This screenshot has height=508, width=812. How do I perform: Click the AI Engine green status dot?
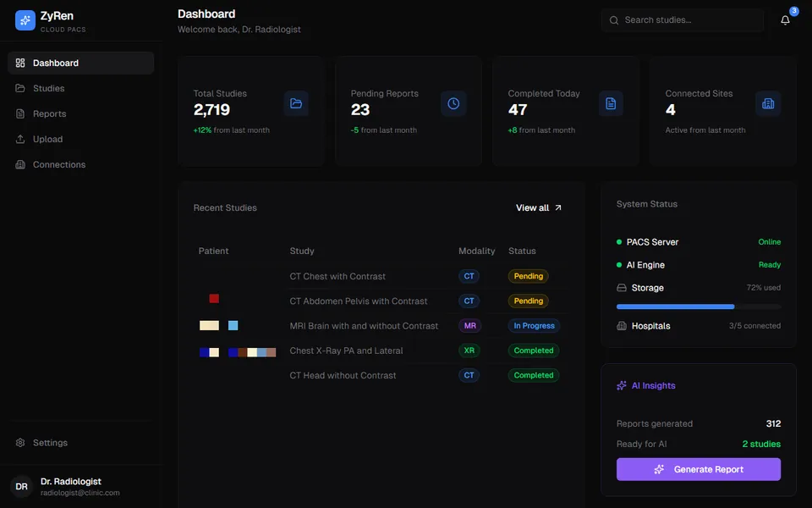619,265
